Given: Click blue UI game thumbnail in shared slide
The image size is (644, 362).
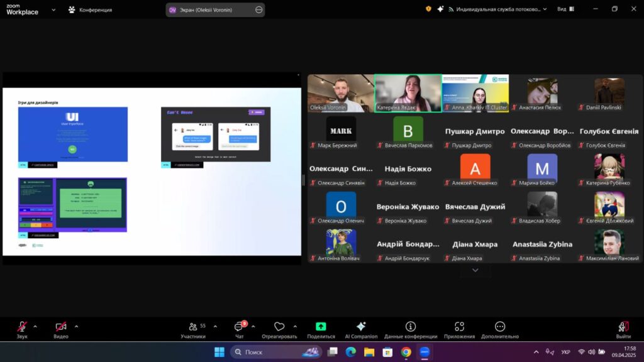Looking at the screenshot, I should 73,134.
